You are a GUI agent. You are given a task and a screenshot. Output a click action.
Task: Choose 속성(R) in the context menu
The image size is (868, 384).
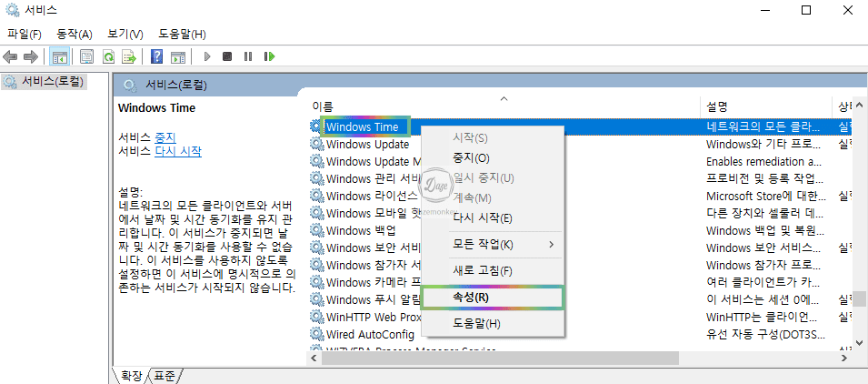click(x=493, y=297)
